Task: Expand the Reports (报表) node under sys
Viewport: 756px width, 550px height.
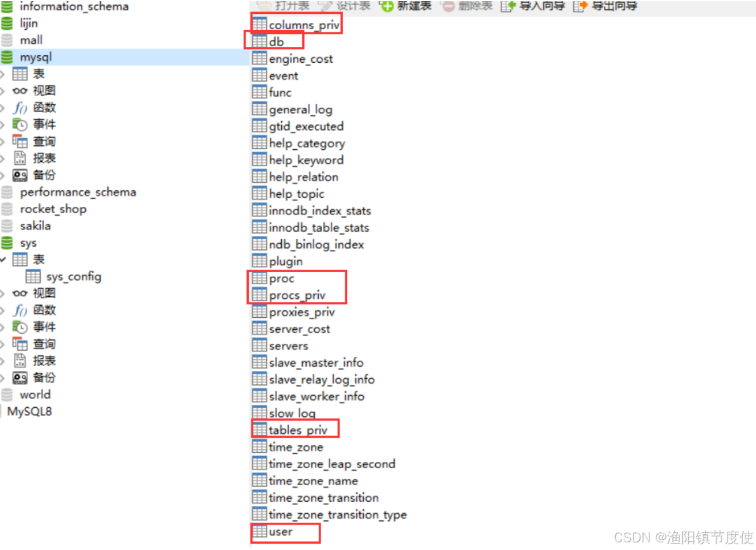Action: [x=3, y=361]
